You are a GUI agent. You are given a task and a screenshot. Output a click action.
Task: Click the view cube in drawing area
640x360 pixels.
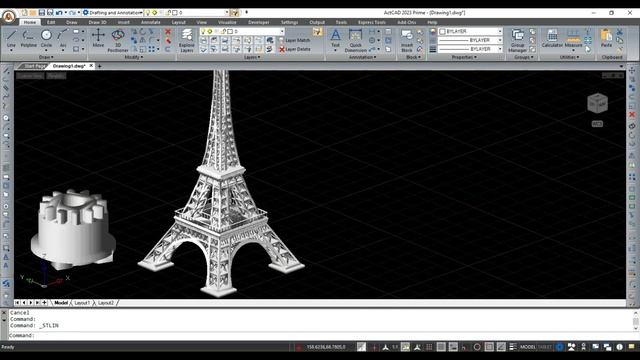(597, 103)
